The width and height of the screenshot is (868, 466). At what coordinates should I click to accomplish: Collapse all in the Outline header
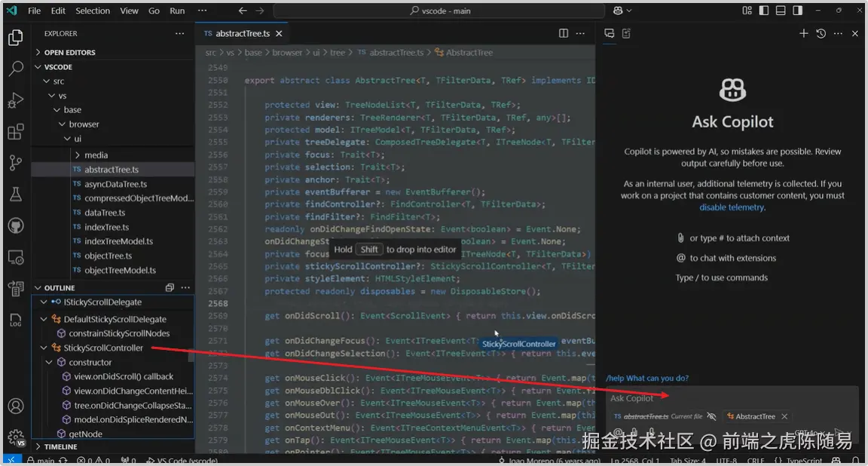coord(170,287)
